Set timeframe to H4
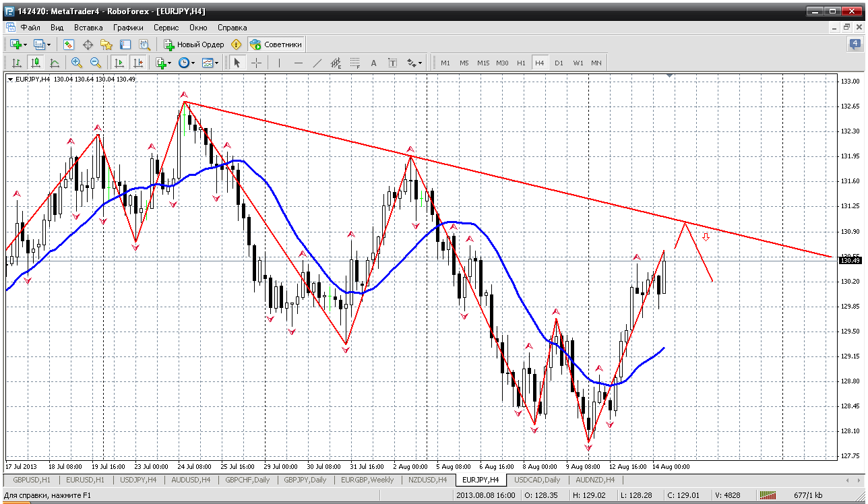 coord(539,63)
